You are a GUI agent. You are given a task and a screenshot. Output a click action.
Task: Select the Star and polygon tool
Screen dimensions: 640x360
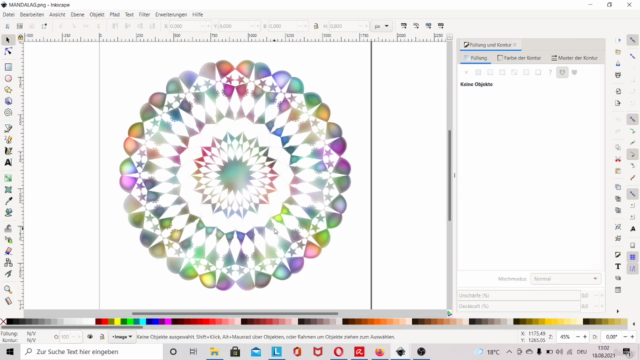[8, 90]
